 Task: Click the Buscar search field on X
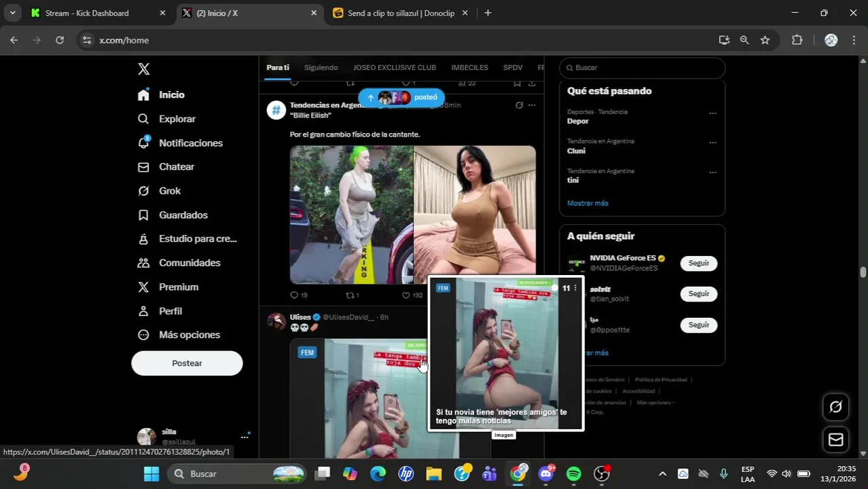(x=642, y=68)
